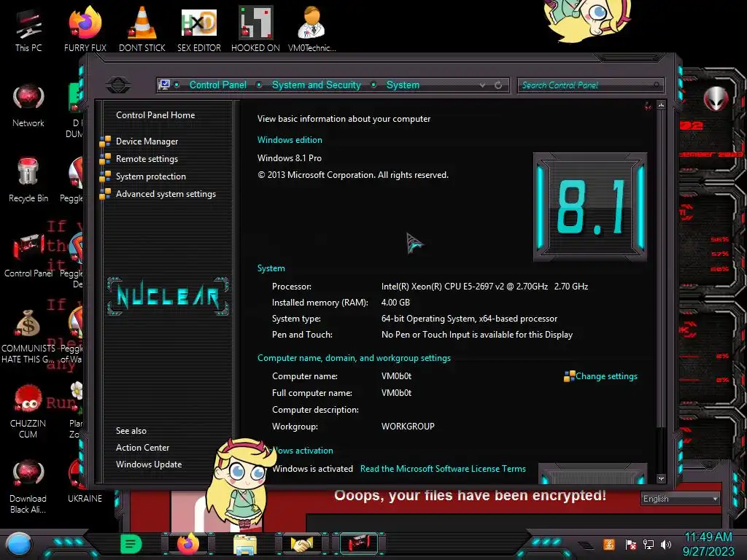Open CHUZZIN CUM desktop icon
747x560 pixels.
(x=28, y=411)
